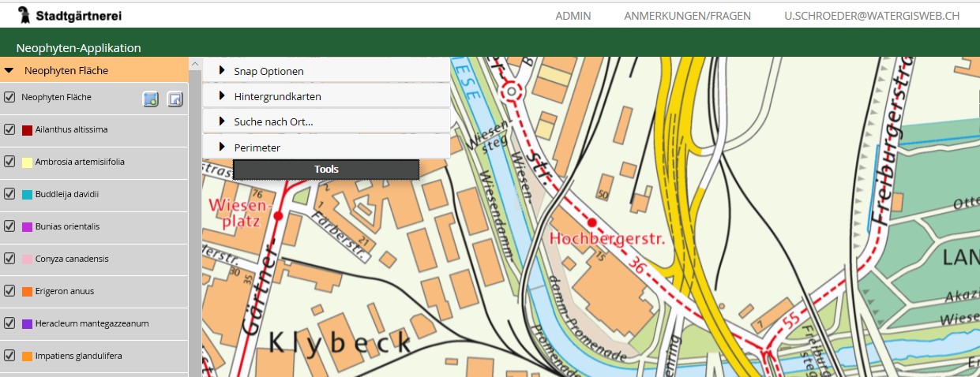Click the select area icon with cursor
This screenshot has width=980, height=377.
(175, 99)
